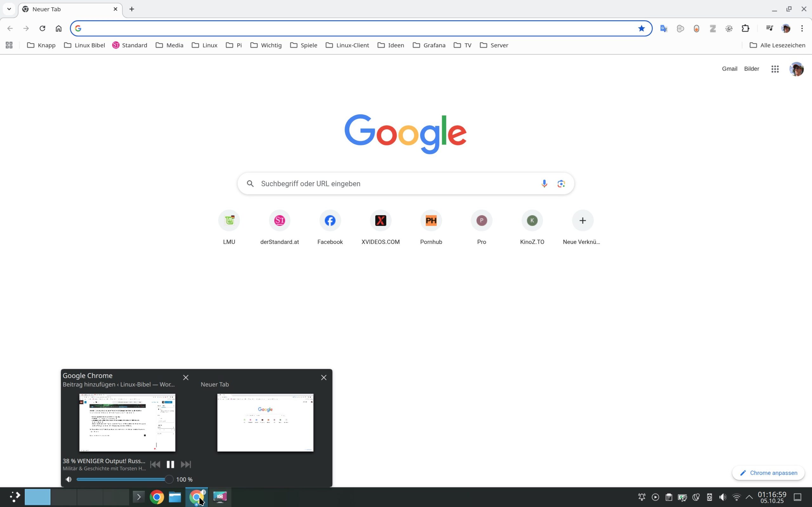Open the Extensions puzzle icon
The image size is (812, 507).
pyautogui.click(x=745, y=29)
